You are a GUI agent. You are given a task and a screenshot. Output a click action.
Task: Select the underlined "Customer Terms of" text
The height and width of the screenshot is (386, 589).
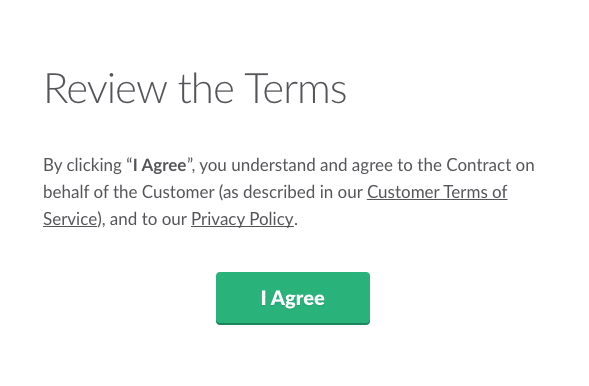point(437,192)
